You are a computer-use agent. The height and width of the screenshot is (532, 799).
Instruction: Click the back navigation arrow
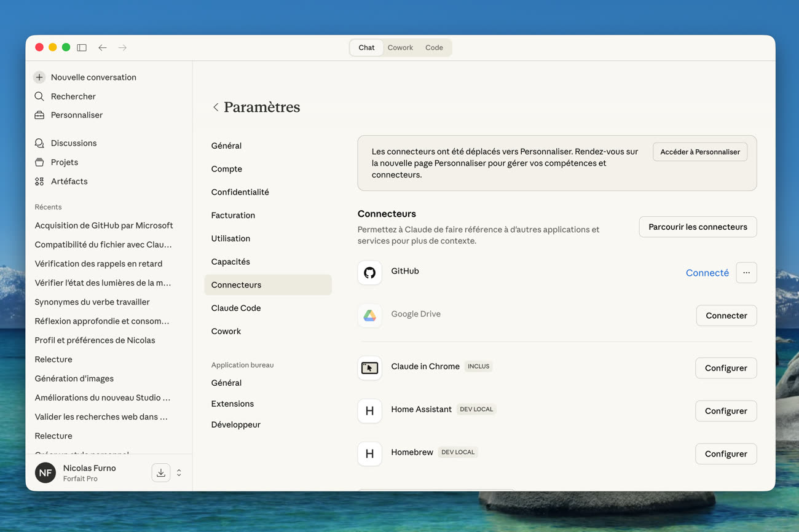103,47
